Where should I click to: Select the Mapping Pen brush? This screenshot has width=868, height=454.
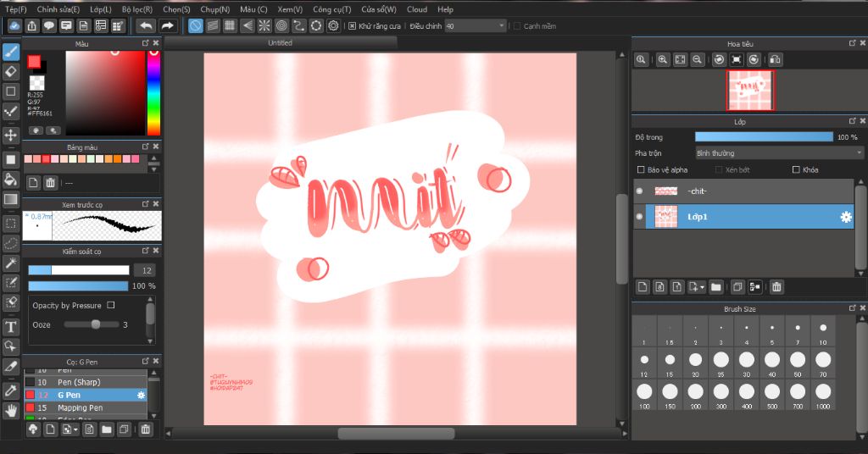point(80,407)
